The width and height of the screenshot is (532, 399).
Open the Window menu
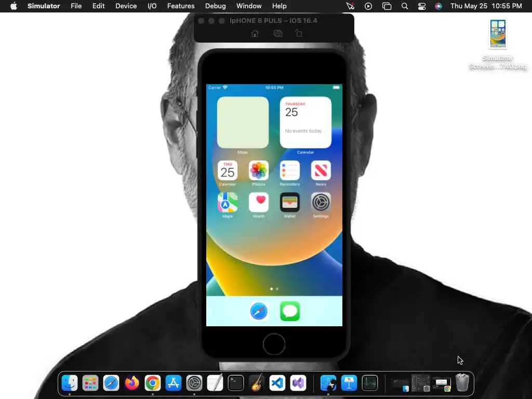249,6
